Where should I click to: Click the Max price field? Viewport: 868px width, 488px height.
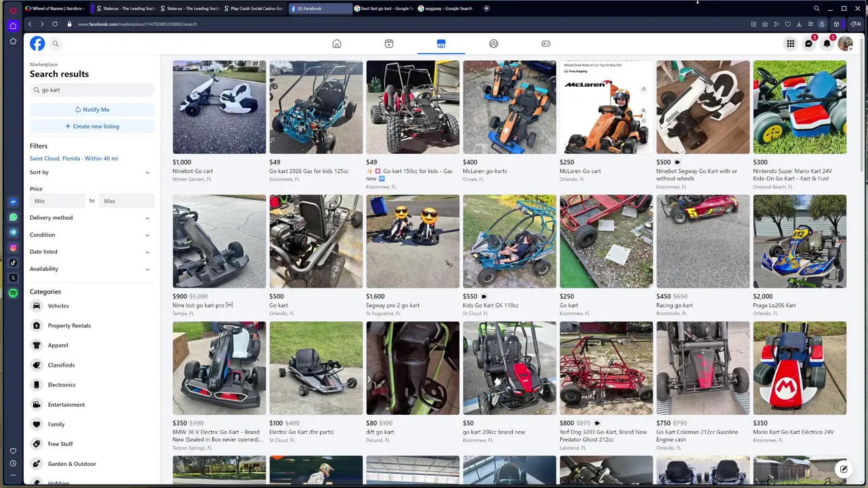[127, 201]
